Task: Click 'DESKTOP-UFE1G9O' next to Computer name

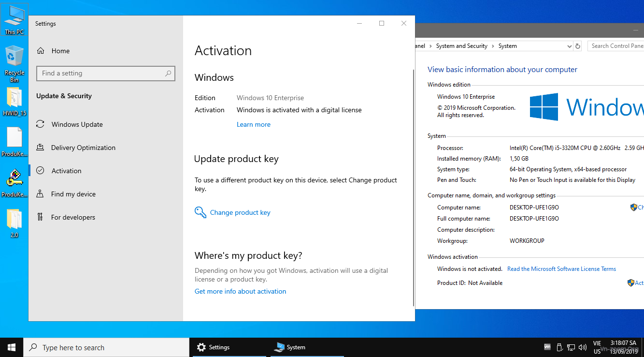Action: coord(534,208)
